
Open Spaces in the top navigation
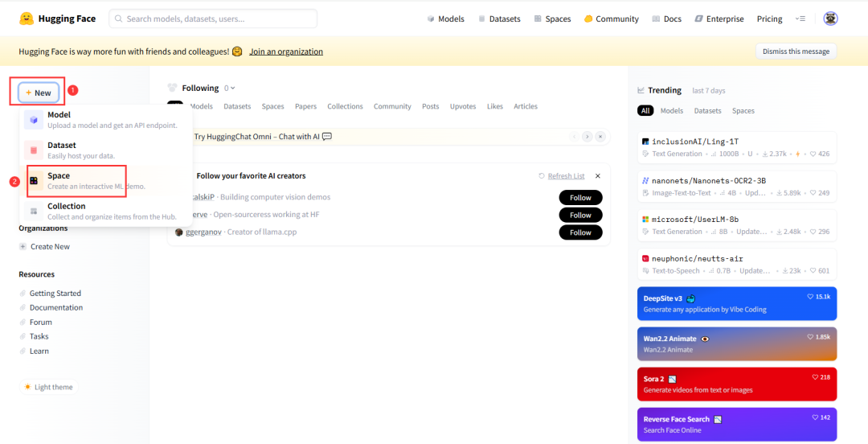point(551,18)
